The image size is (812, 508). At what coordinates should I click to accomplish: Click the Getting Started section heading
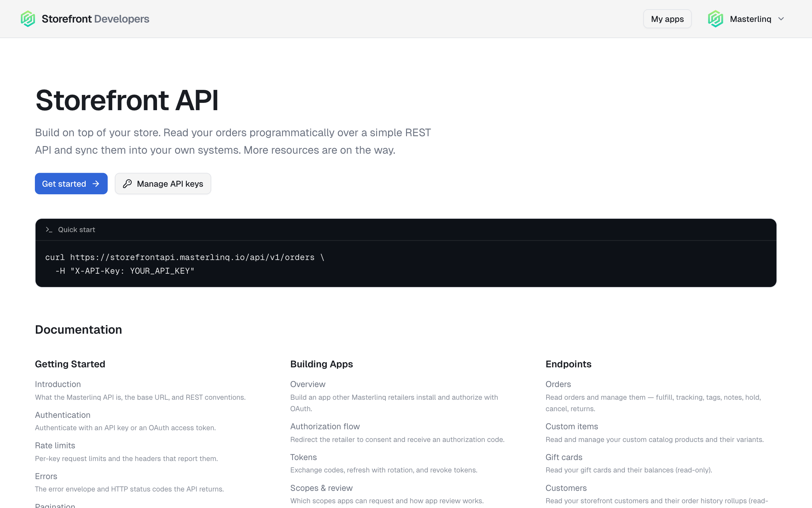click(70, 364)
